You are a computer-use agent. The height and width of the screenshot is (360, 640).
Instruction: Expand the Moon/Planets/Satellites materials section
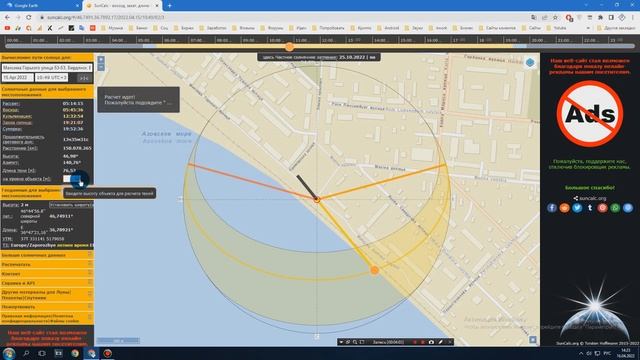click(47, 295)
